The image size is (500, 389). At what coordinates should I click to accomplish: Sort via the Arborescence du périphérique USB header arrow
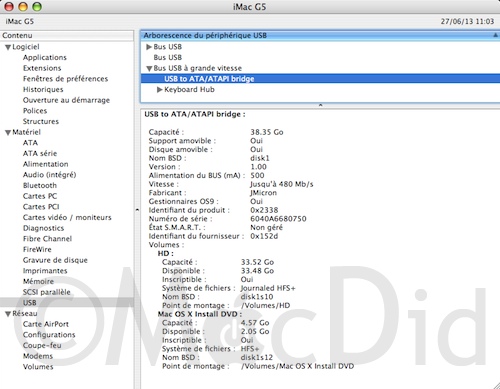(495, 35)
